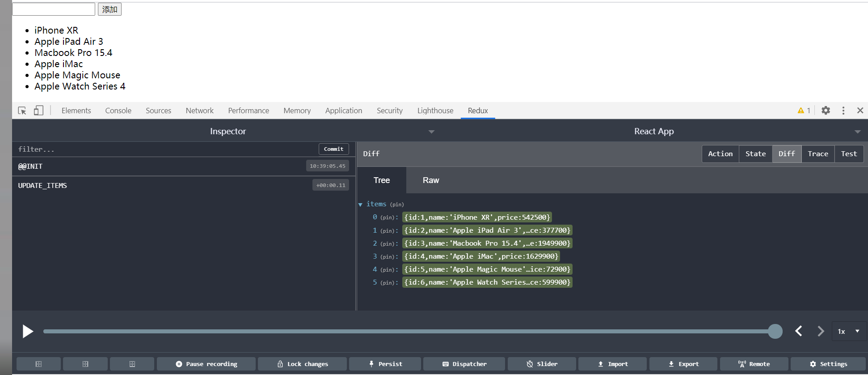
Task: Collapse the items tree node
Action: pyautogui.click(x=360, y=205)
